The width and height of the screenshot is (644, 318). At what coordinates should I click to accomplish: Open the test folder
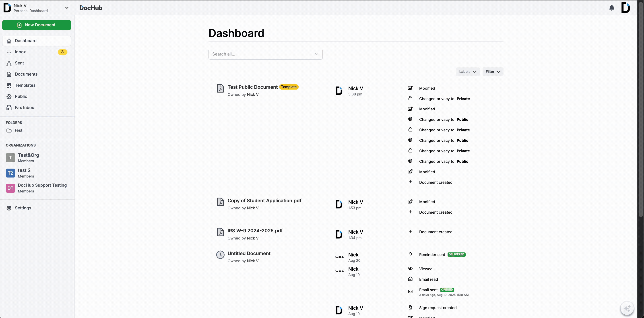19,130
